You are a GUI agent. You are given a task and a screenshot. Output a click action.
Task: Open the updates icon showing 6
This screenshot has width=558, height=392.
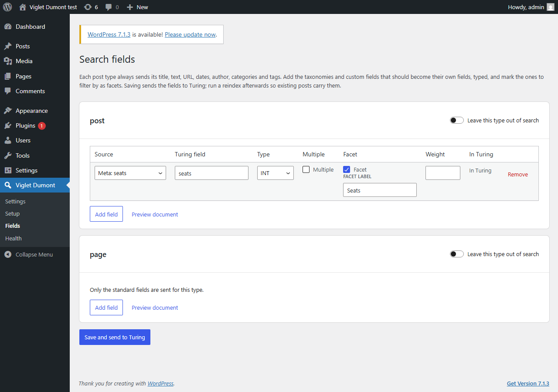[88, 7]
